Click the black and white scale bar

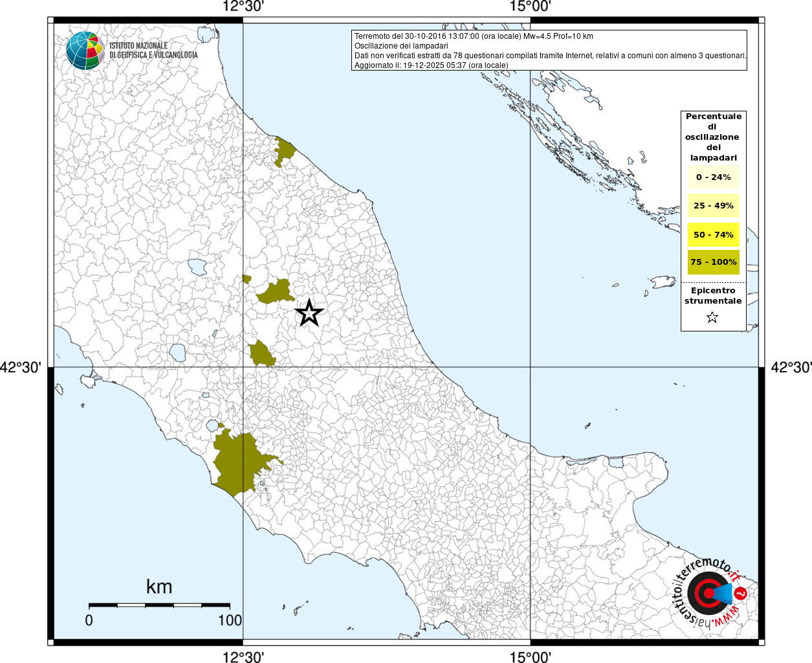pyautogui.click(x=160, y=605)
